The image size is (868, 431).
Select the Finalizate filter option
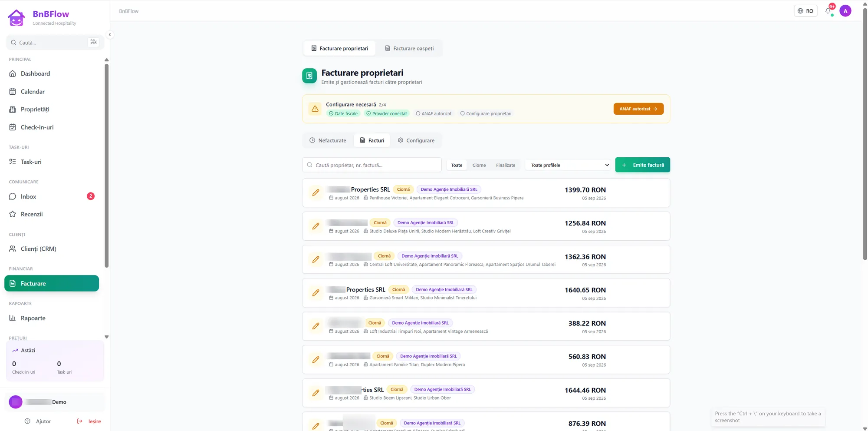point(506,165)
